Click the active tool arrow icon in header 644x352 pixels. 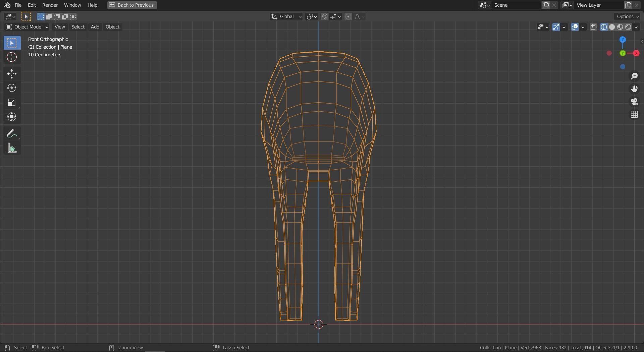[26, 16]
